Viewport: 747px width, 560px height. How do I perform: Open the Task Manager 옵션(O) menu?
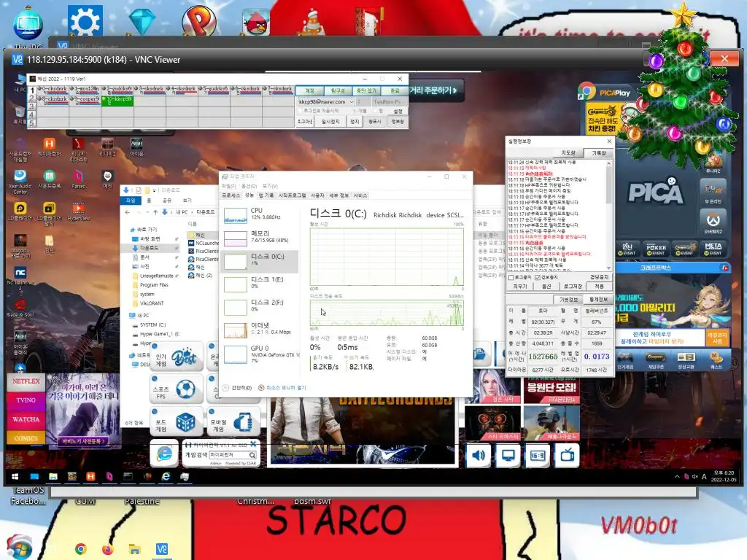(249, 186)
